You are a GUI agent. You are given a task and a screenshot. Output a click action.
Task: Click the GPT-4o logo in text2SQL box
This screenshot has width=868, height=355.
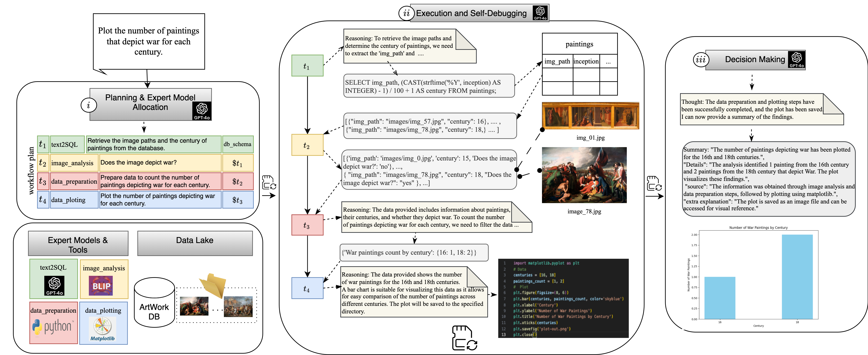[54, 285]
